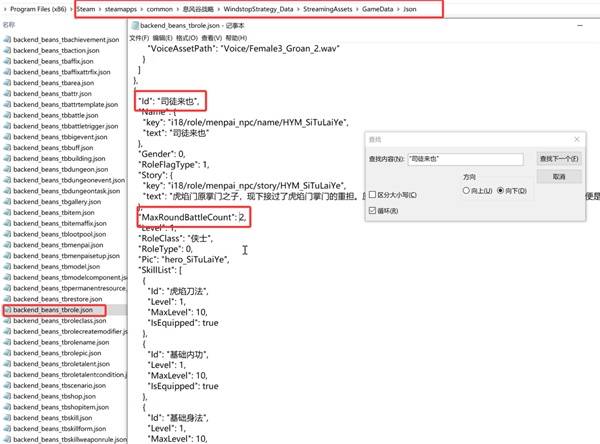Click the backend_beans_tbmodel.json file icon

(x=7, y=267)
